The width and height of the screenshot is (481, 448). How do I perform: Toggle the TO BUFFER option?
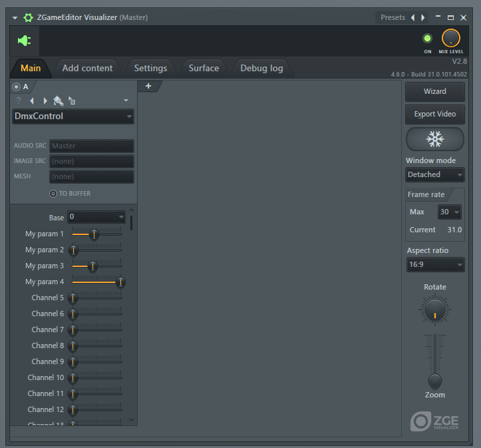point(71,194)
